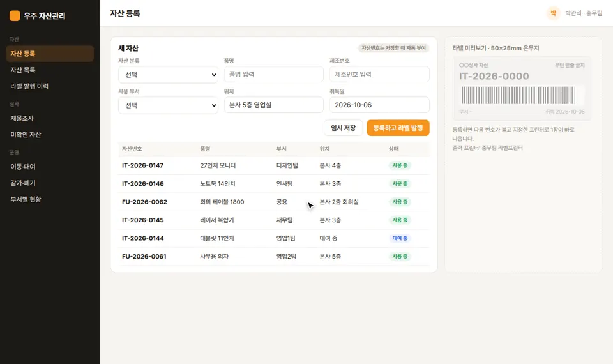Edit the 취득일 field 2026-10-06

click(x=379, y=105)
